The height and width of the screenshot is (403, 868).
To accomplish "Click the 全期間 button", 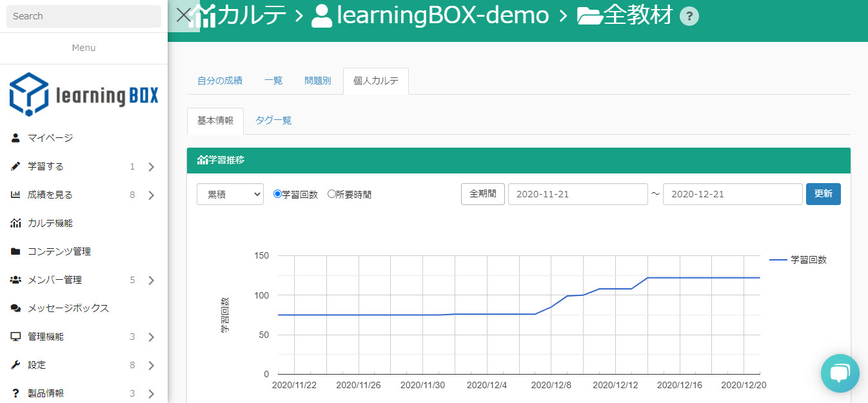I will pyautogui.click(x=483, y=193).
